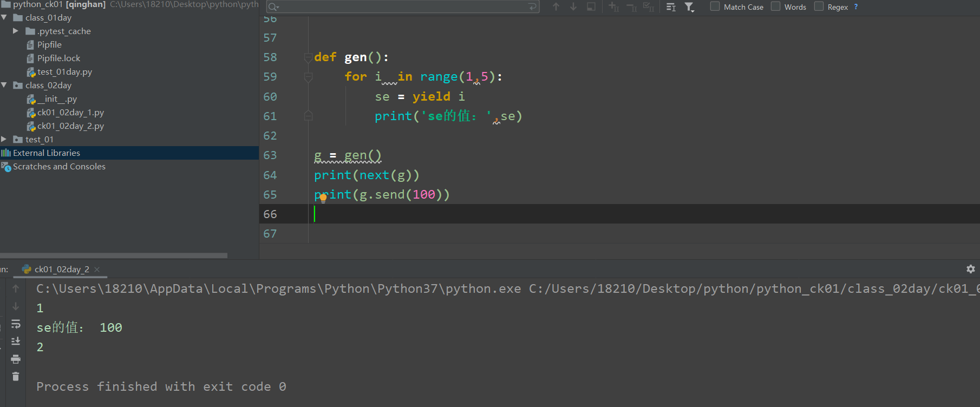Screen dimensions: 980x407
Task: Click the Run panel down arrow
Action: (16, 306)
